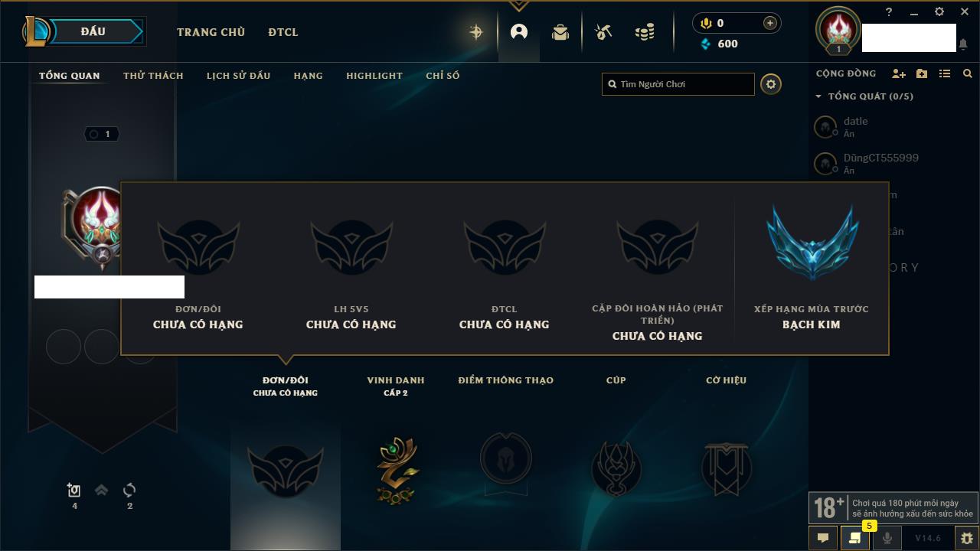Viewport: 980px width, 551px height.
Task: Open the Store coins icon
Action: click(645, 32)
